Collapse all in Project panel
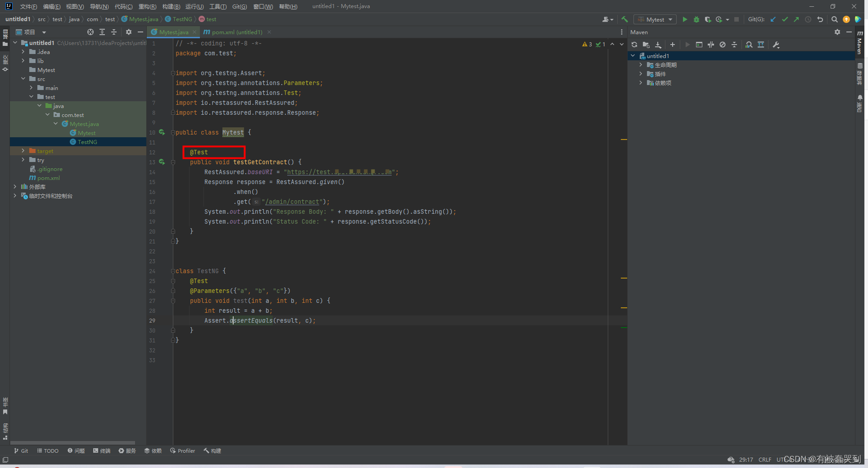The width and height of the screenshot is (868, 468). 114,32
